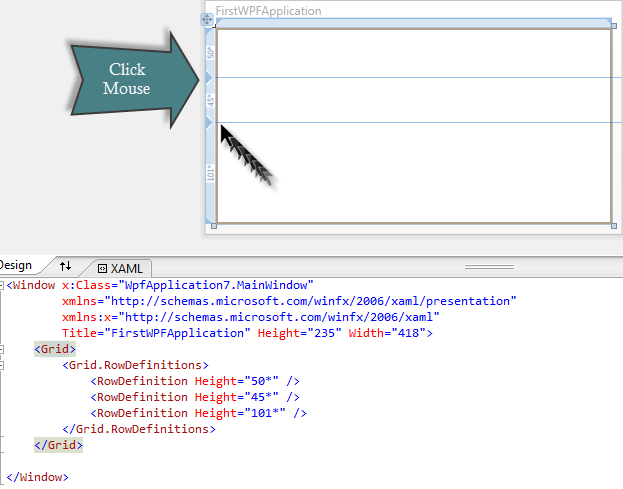Click the Width="418" attribute

coord(387,333)
